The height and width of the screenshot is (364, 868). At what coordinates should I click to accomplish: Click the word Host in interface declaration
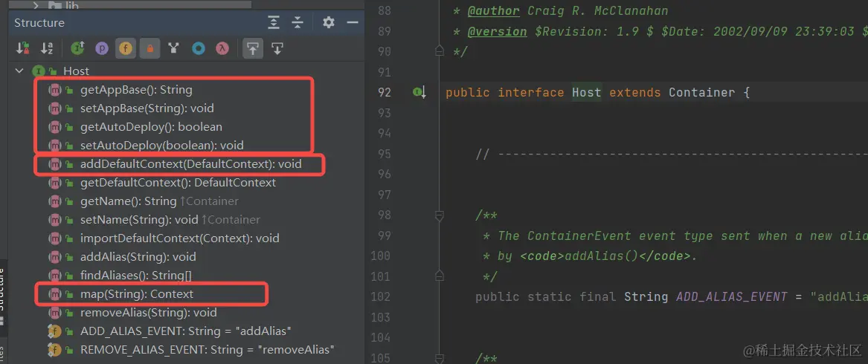point(586,92)
